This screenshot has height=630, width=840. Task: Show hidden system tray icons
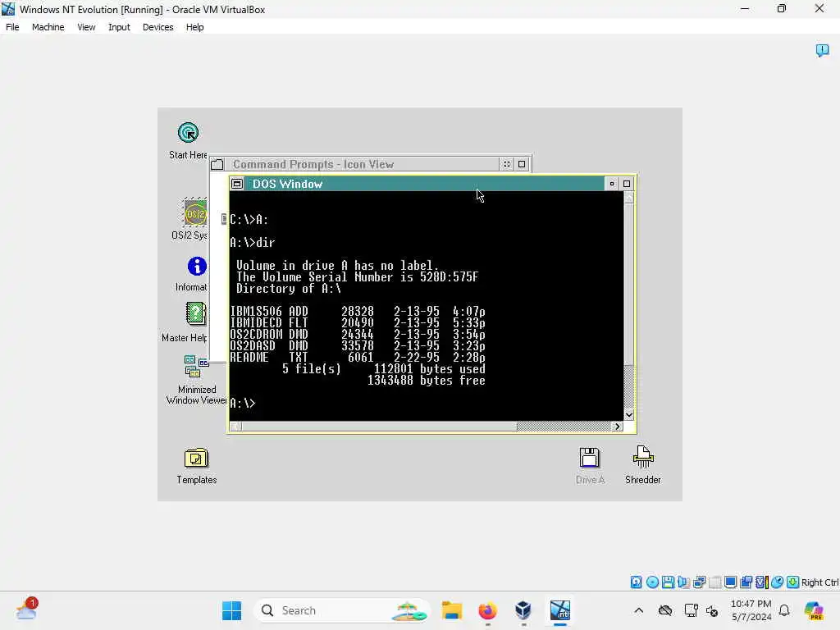pos(638,610)
